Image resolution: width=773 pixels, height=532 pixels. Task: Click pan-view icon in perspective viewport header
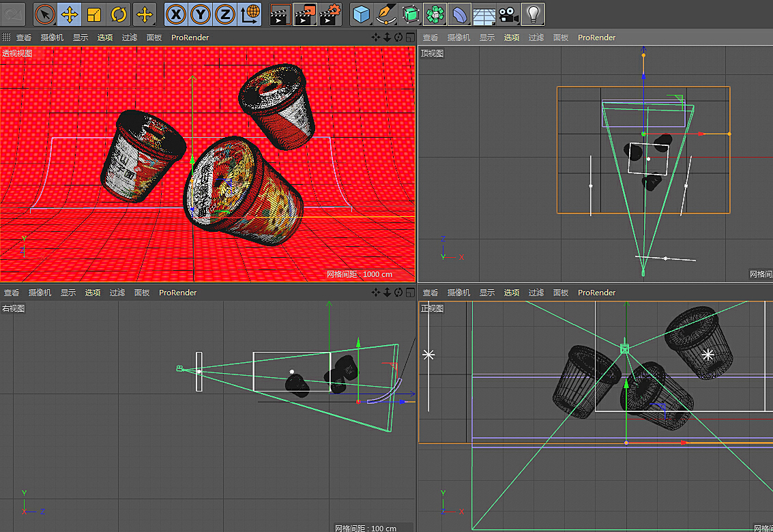[376, 38]
